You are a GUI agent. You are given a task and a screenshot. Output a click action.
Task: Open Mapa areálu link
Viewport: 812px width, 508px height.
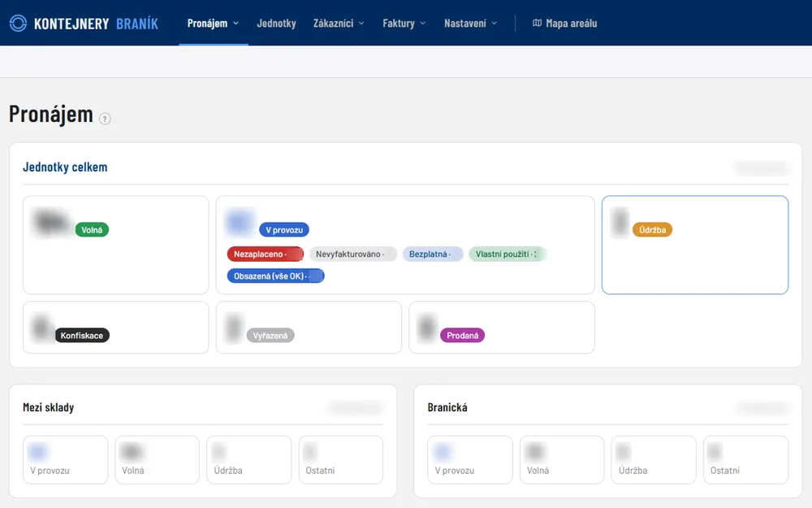(x=565, y=24)
